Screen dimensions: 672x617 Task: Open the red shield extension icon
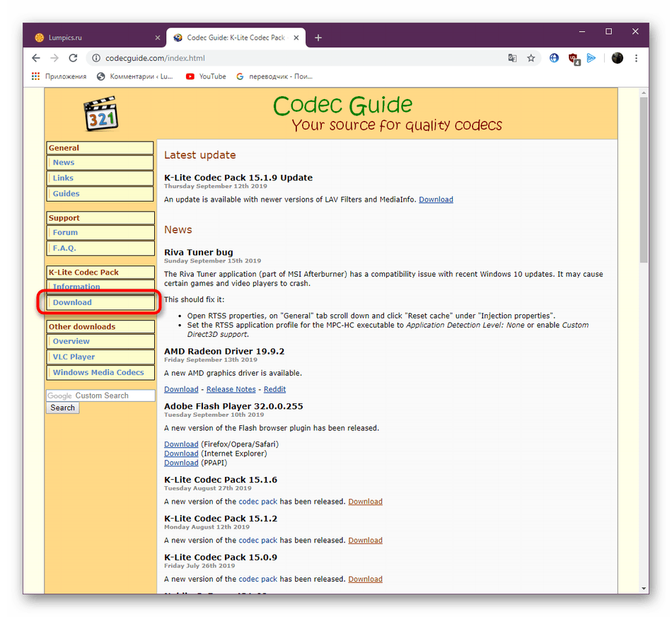pyautogui.click(x=574, y=59)
